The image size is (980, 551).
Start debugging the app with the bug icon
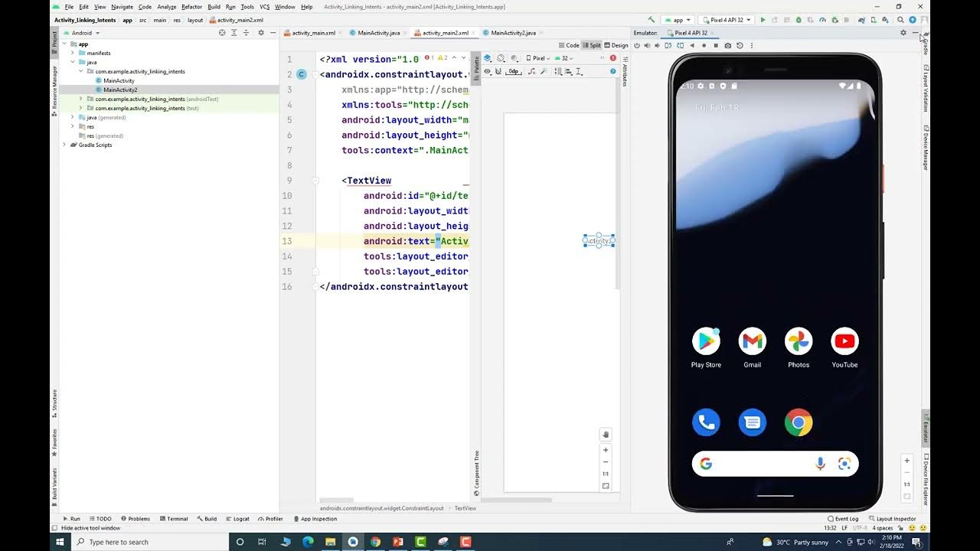point(799,20)
